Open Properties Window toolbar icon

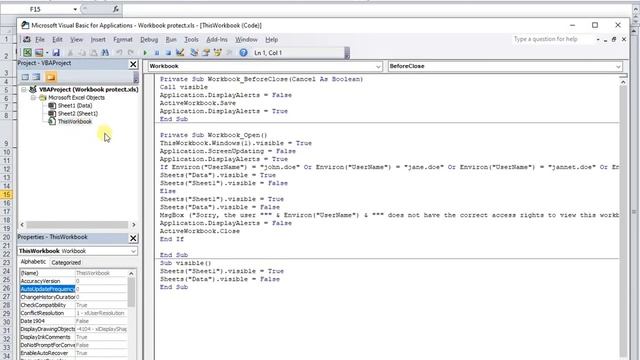click(x=206, y=53)
